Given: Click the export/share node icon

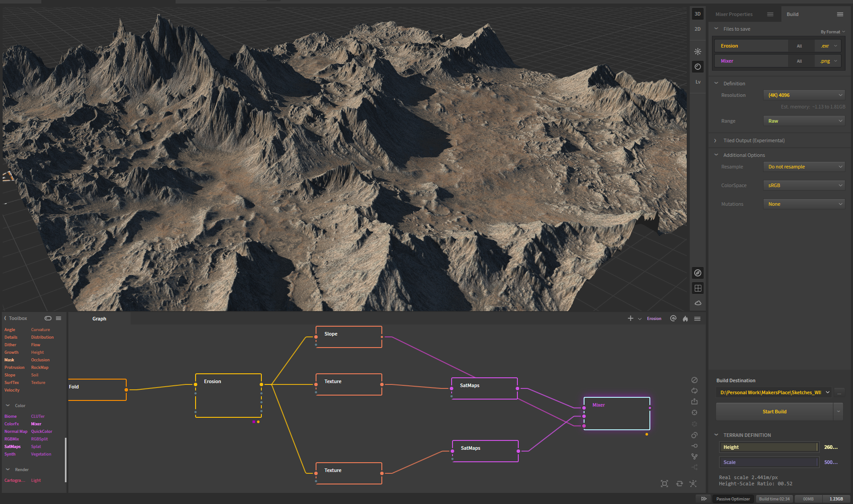Looking at the screenshot, I should click(694, 401).
